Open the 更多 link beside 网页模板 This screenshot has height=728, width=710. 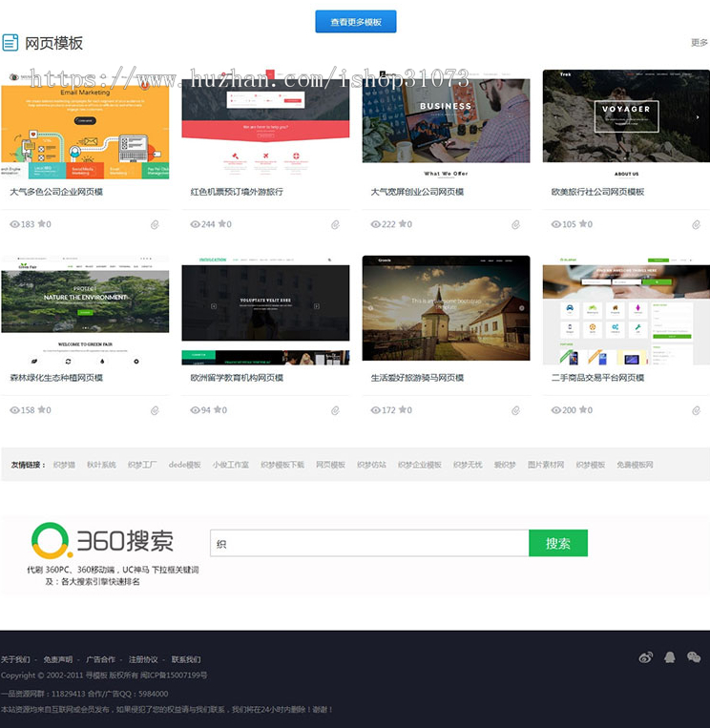[x=700, y=43]
